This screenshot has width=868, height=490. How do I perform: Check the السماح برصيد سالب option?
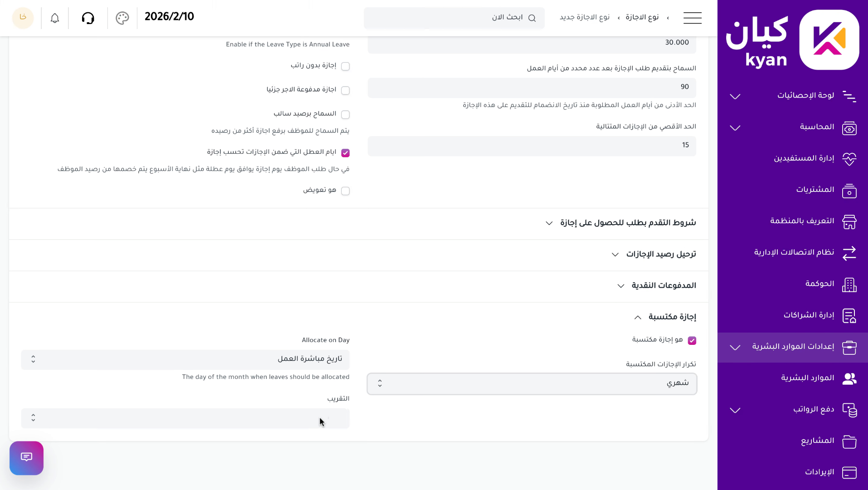(x=345, y=114)
